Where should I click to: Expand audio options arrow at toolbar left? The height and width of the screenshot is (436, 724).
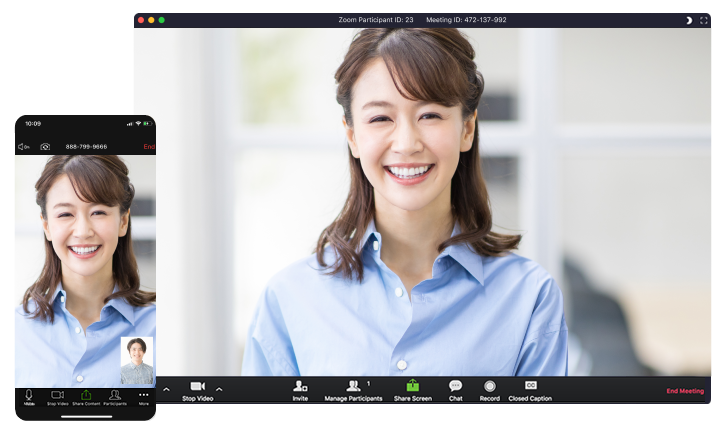click(166, 388)
